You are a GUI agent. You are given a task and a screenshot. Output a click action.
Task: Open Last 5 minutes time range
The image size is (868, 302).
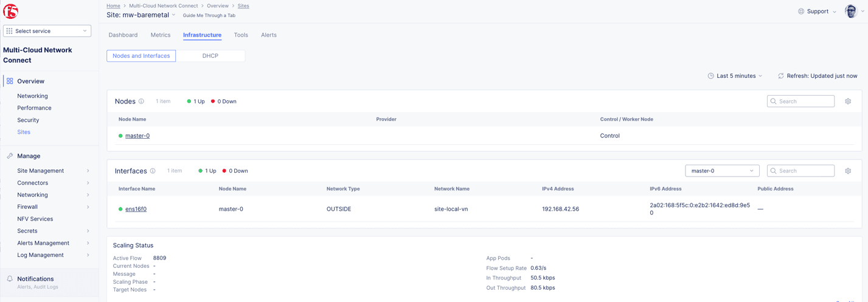(735, 76)
